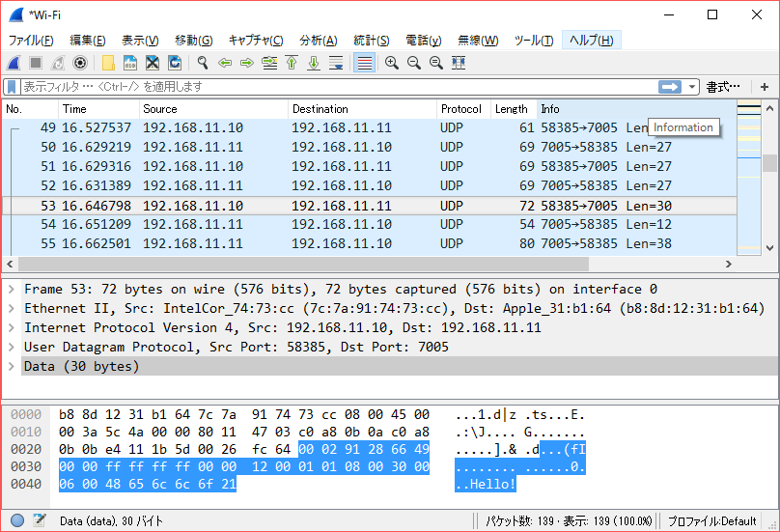This screenshot has height=532, width=780.
Task: Jump to the last packet icon
Action: pyautogui.click(x=314, y=63)
